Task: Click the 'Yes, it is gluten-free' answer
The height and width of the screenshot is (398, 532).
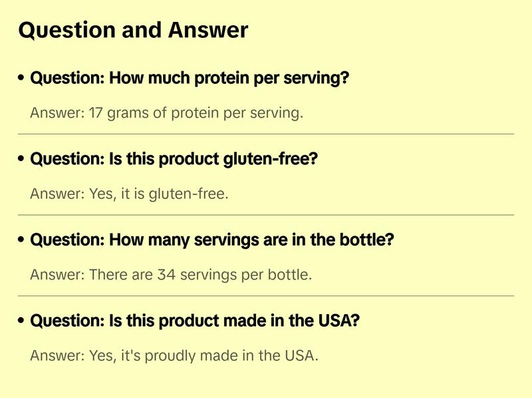Action: pos(129,194)
